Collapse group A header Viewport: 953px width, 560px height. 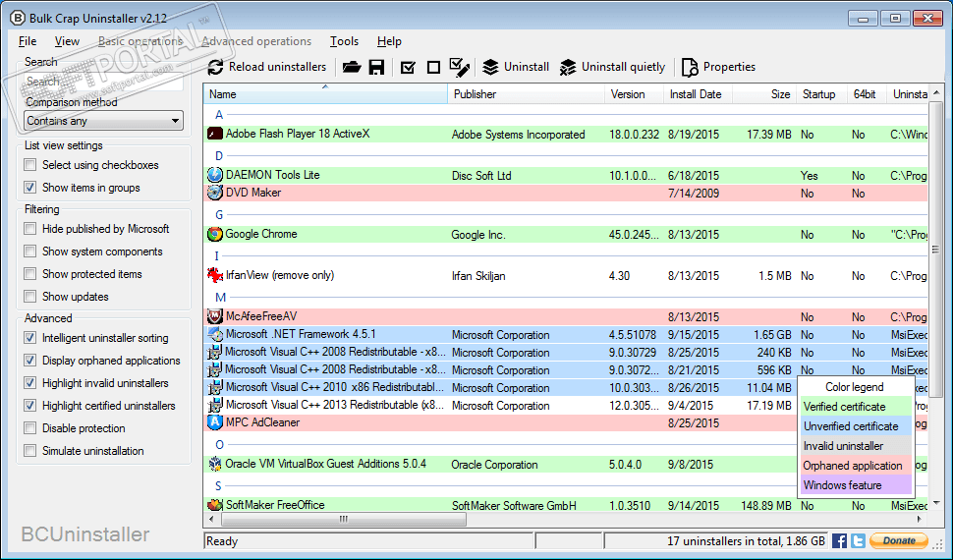point(219,114)
